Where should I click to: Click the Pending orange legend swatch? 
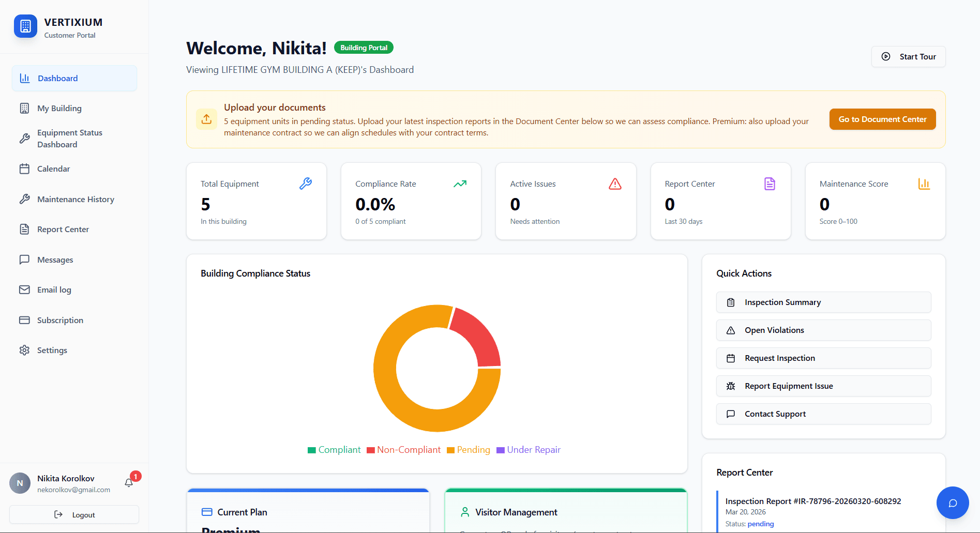click(x=450, y=450)
